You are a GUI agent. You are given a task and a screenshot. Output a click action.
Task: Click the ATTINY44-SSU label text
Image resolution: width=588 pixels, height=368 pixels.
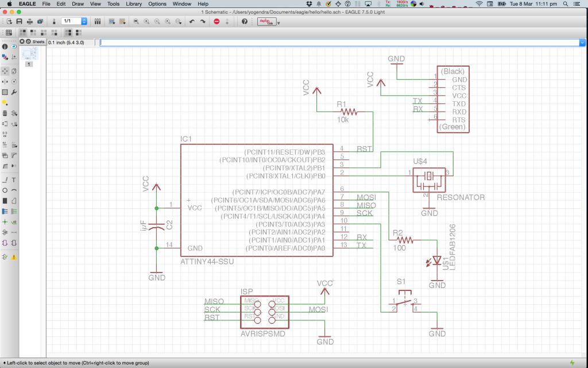[x=207, y=262]
